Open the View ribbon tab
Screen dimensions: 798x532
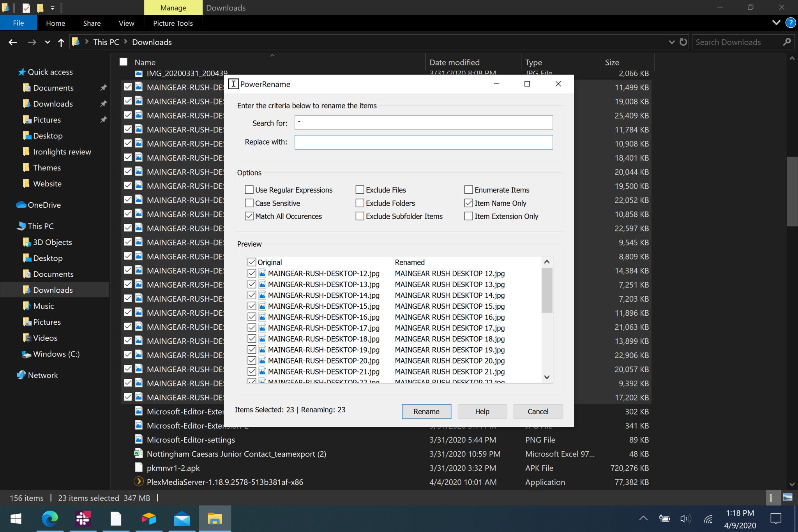[126, 23]
